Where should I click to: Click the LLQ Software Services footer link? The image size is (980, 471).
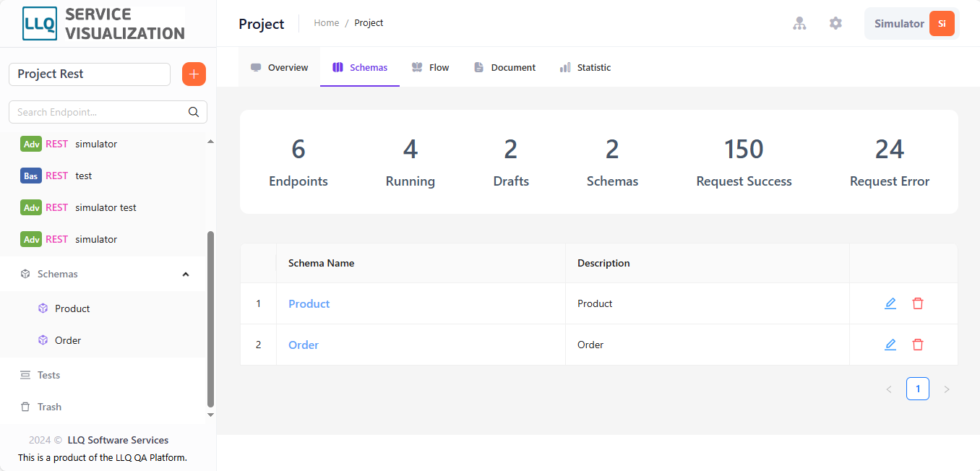pos(118,440)
